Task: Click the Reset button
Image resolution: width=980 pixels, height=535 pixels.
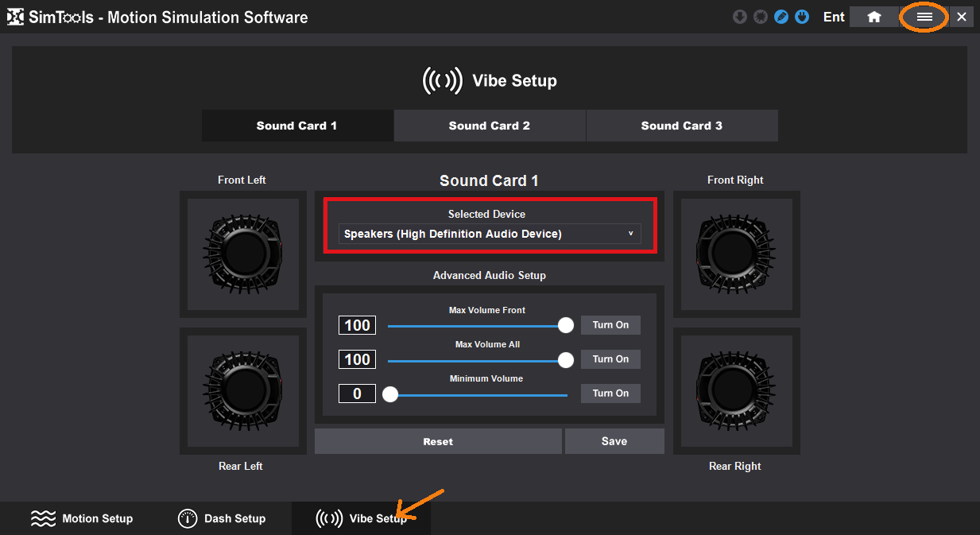Action: point(438,441)
